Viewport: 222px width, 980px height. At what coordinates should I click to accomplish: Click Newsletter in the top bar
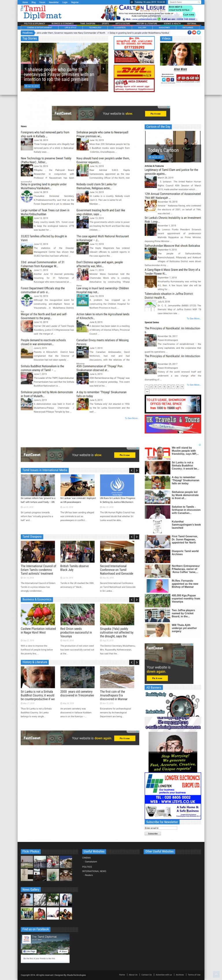[54, 2]
